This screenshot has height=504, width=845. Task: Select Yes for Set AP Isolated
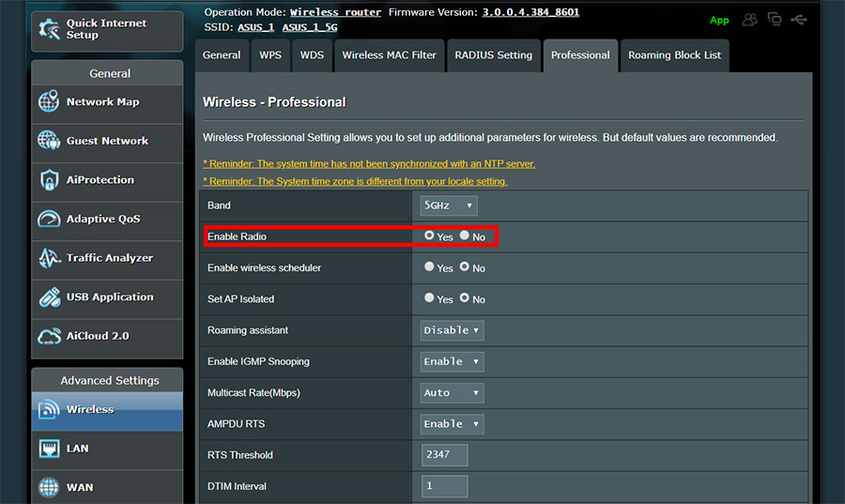tap(429, 298)
